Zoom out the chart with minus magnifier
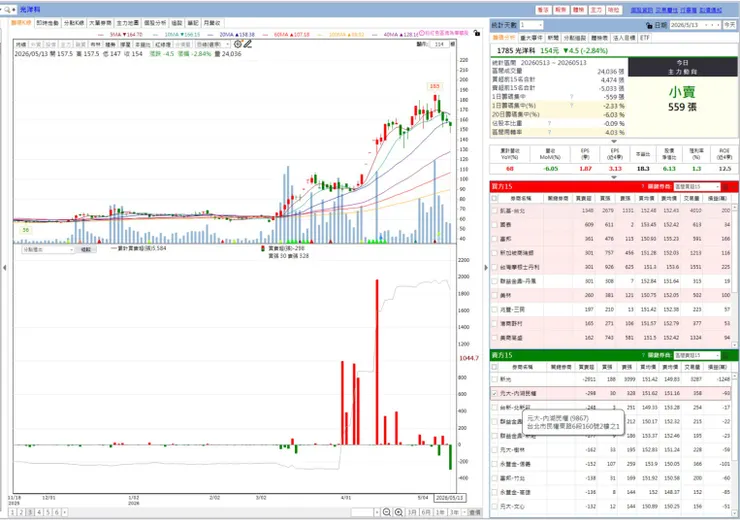740x520 pixels. (x=387, y=512)
